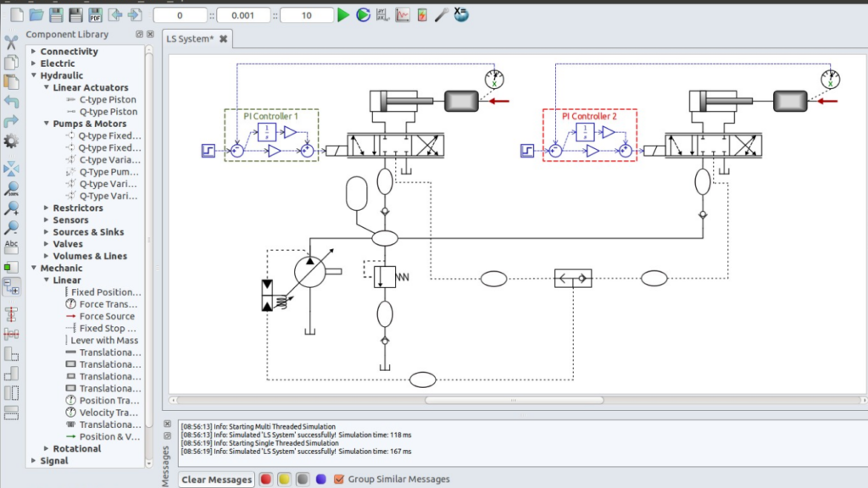Close the LS System* tab
868x488 pixels.
pos(223,39)
